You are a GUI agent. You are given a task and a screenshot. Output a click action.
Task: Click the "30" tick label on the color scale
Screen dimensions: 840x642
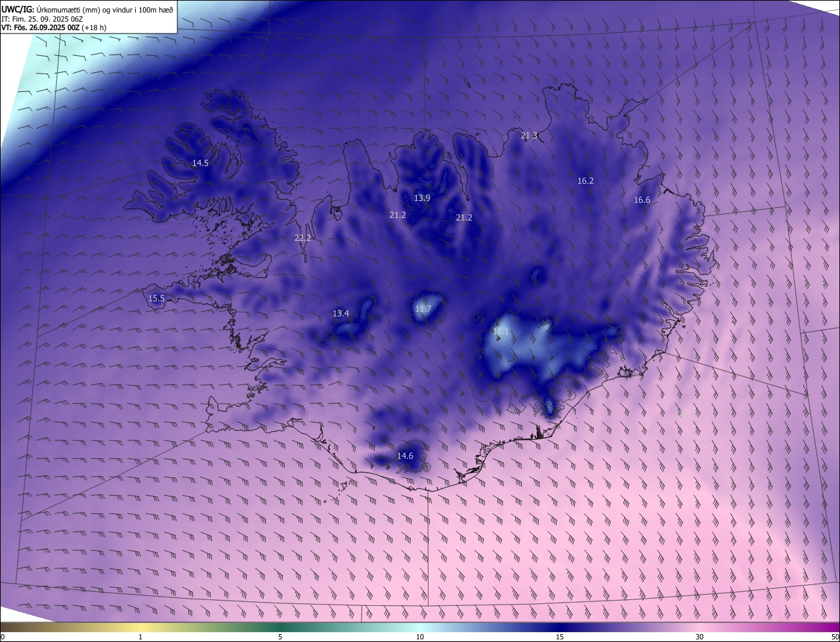pyautogui.click(x=700, y=637)
